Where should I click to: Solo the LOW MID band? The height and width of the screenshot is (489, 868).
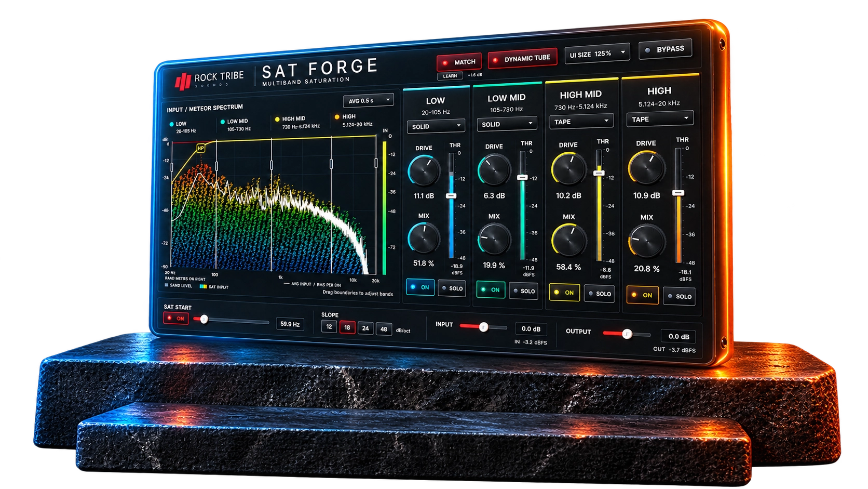point(523,291)
